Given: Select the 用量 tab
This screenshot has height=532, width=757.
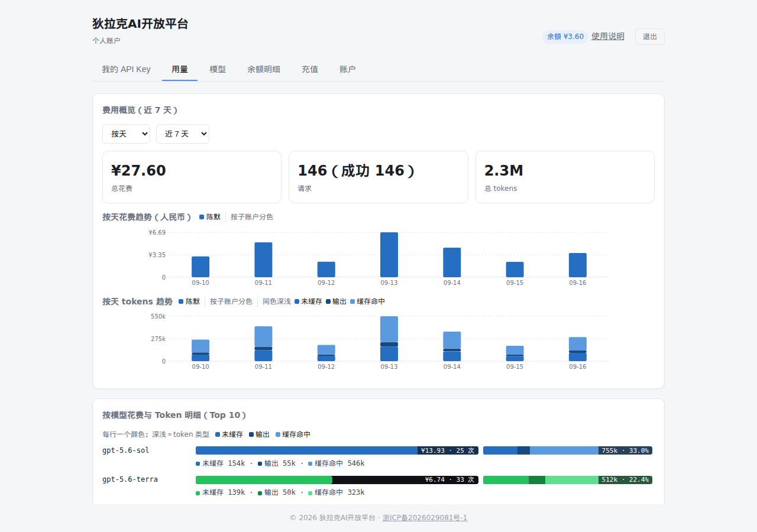Looking at the screenshot, I should pos(180,69).
